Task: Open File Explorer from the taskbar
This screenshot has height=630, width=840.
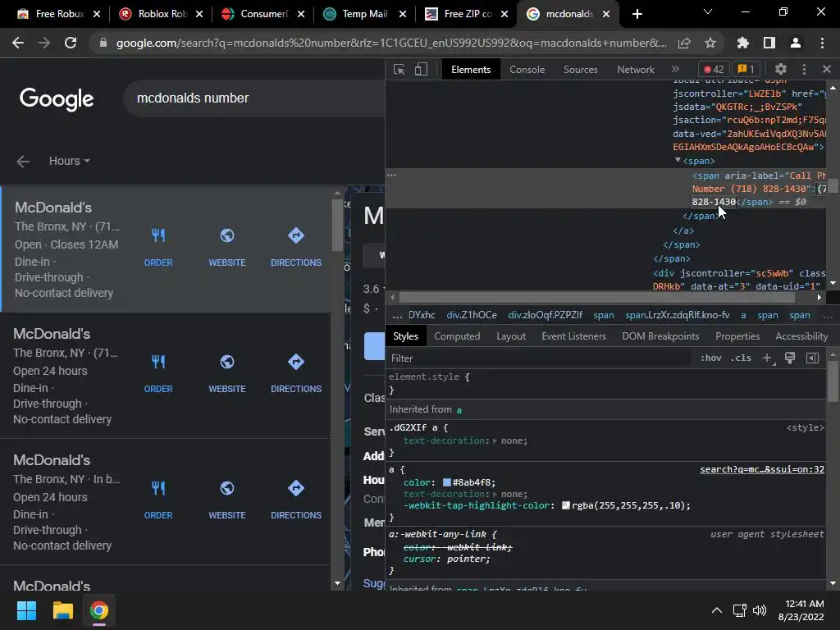Action: [x=62, y=610]
